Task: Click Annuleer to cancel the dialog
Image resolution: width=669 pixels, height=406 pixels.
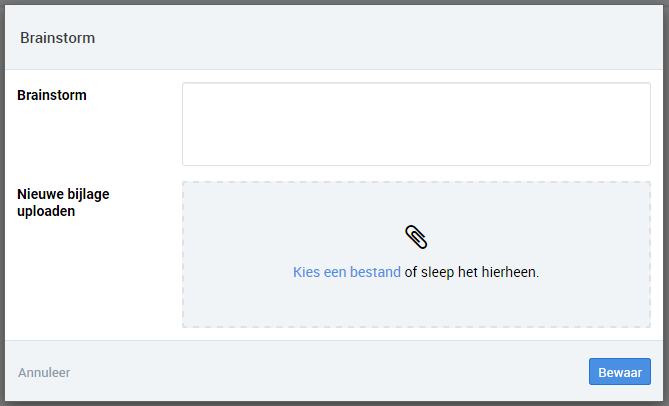Action: (x=44, y=372)
